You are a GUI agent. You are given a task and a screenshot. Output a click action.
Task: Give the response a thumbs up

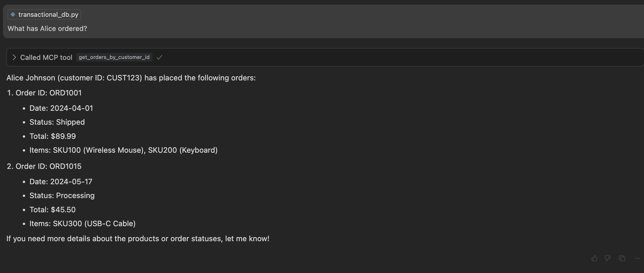[x=594, y=258]
